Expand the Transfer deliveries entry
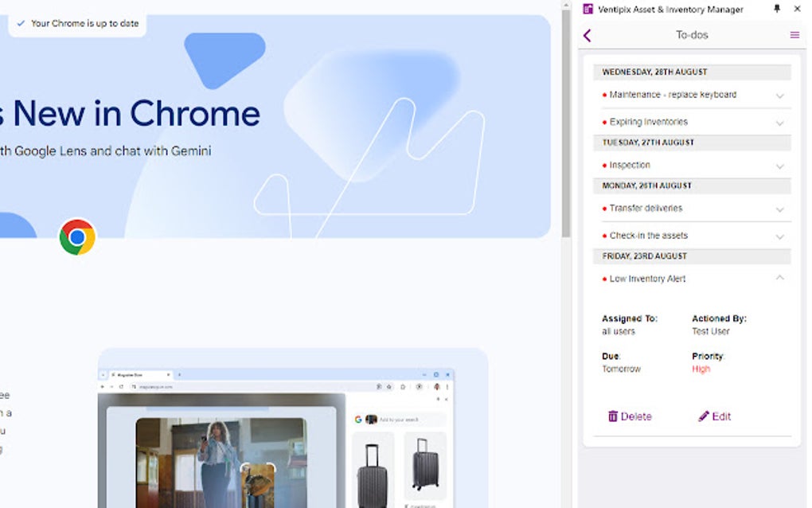 [x=780, y=208]
